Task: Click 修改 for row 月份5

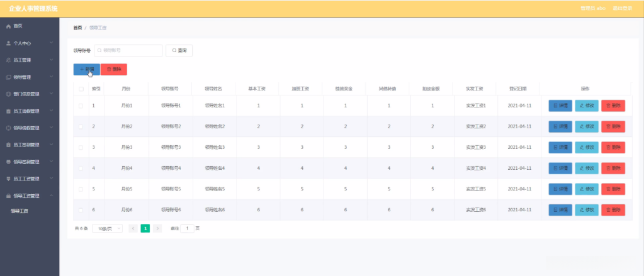Action: coord(587,189)
